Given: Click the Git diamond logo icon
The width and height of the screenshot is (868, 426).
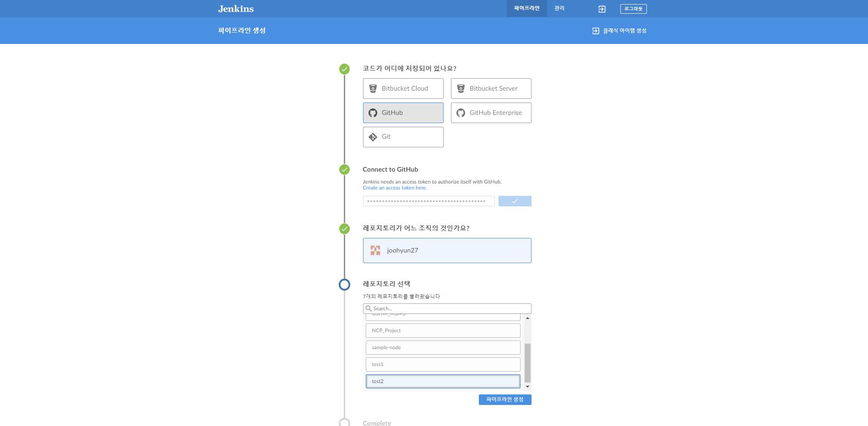Looking at the screenshot, I should click(x=373, y=137).
